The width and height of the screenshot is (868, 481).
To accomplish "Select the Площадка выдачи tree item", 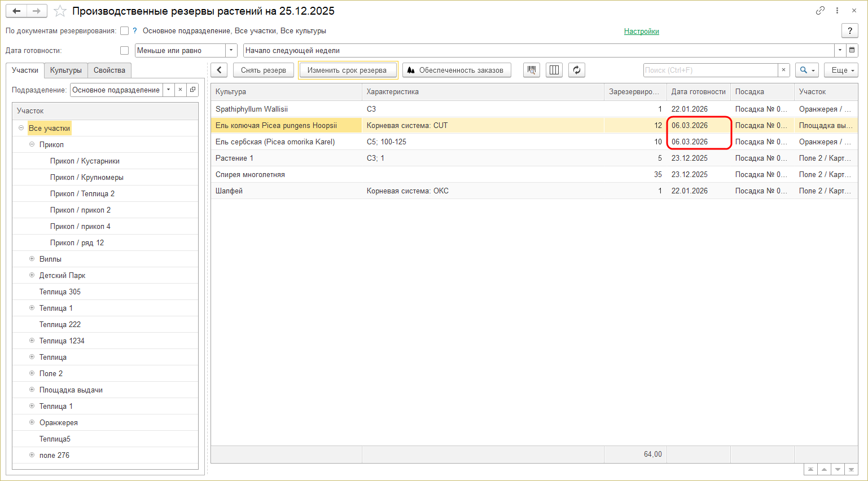I will 71,390.
